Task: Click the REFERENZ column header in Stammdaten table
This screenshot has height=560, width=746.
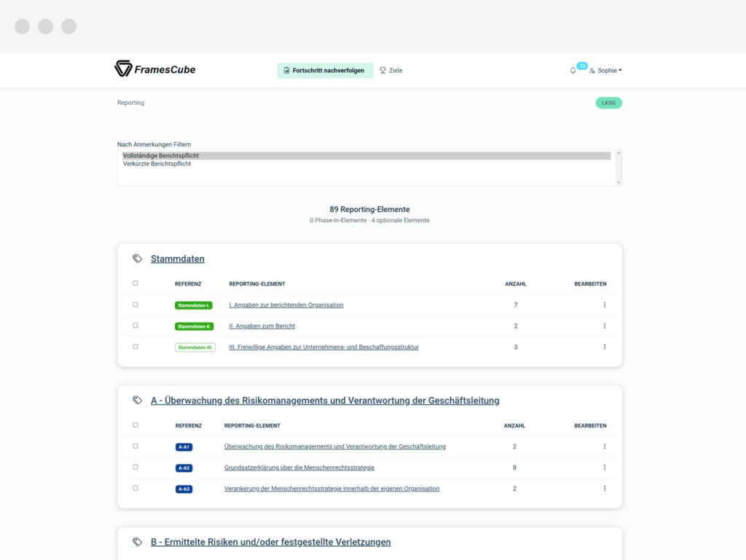Action: click(x=188, y=284)
